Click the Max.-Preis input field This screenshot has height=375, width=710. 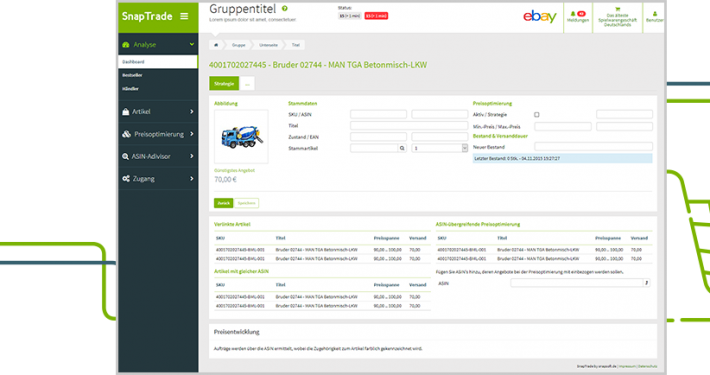point(624,126)
